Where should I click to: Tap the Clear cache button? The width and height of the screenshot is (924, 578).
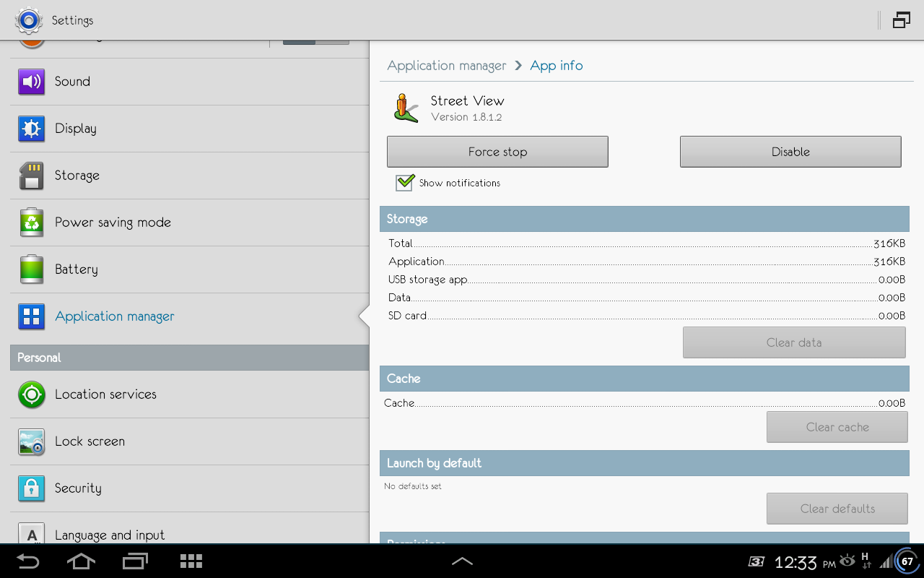837,427
